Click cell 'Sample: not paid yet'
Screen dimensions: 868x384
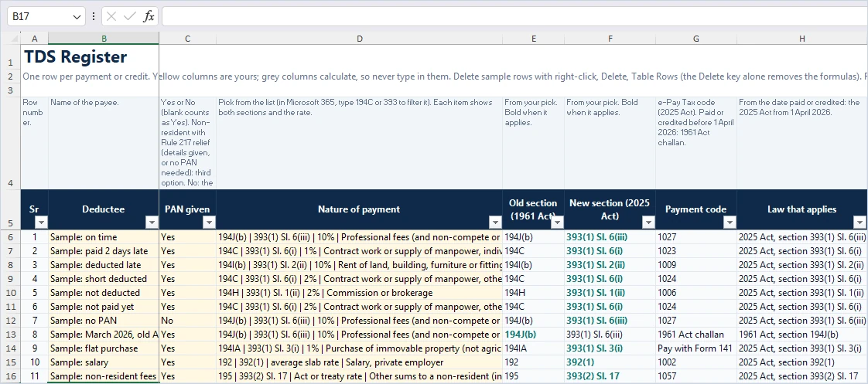pos(104,307)
